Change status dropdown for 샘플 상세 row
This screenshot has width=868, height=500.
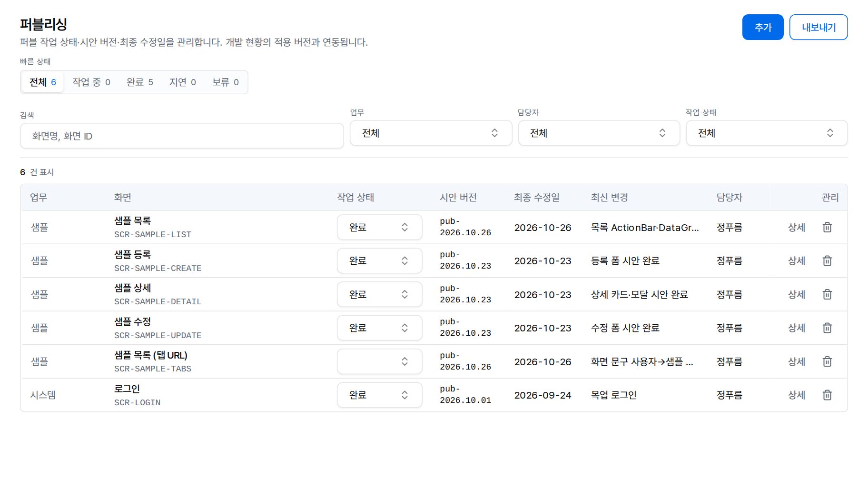coord(379,294)
